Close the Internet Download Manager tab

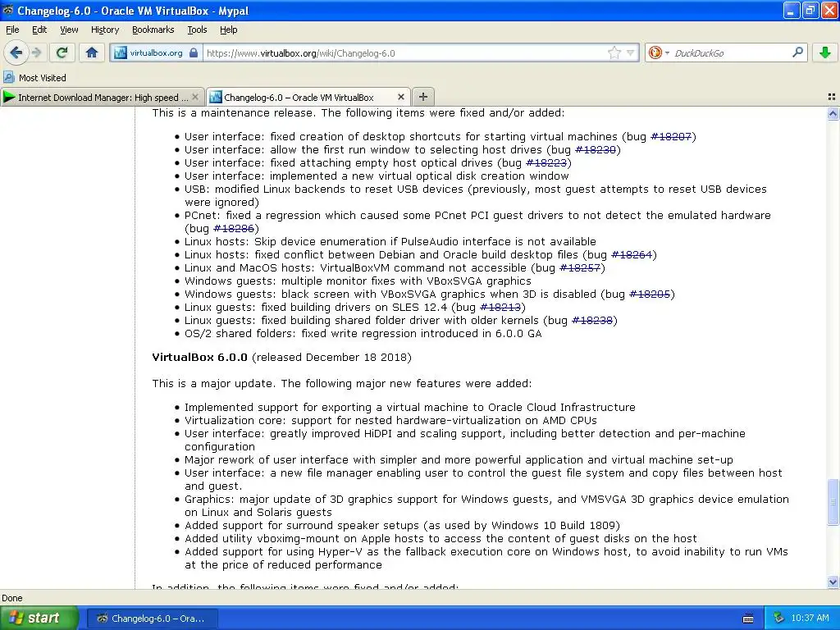pyautogui.click(x=195, y=97)
